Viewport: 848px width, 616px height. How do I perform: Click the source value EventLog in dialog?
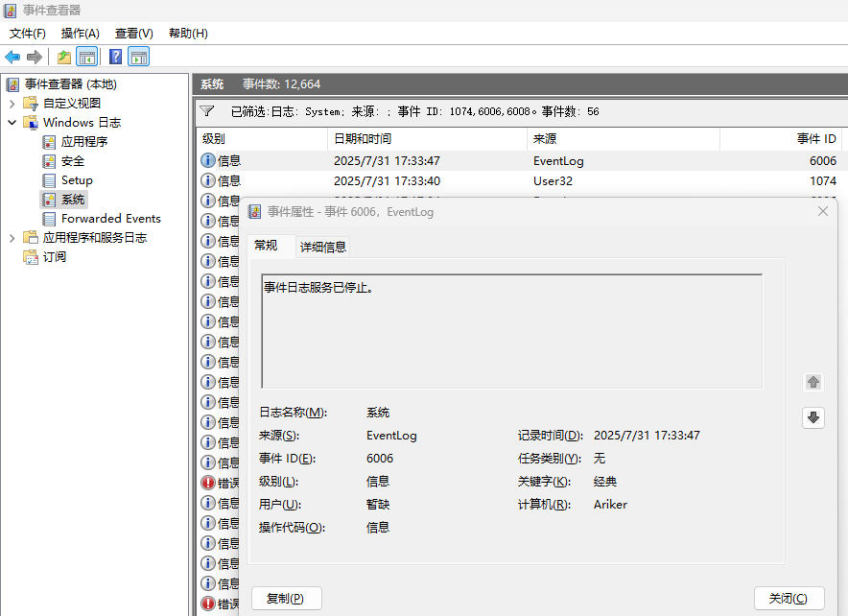[x=391, y=436]
